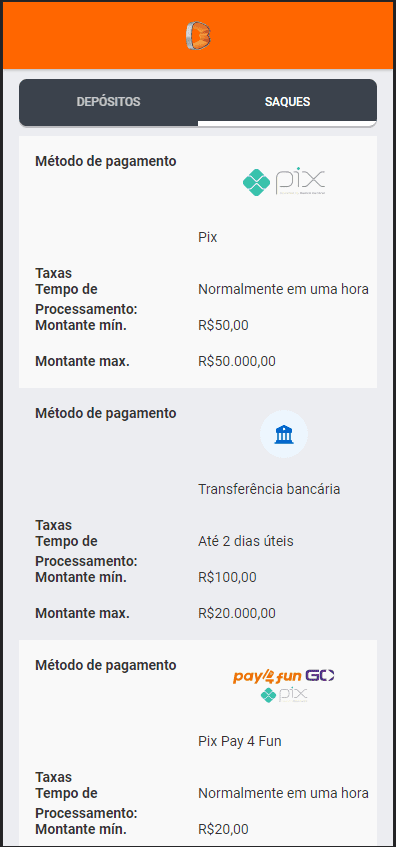Image resolution: width=396 pixels, height=847 pixels.
Task: Click the blue bank building icon
Action: [284, 434]
